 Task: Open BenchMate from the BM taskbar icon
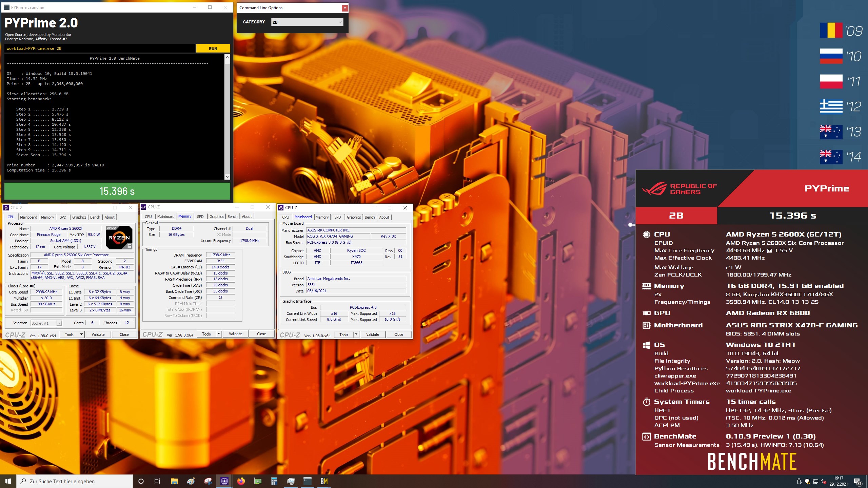[x=324, y=481]
